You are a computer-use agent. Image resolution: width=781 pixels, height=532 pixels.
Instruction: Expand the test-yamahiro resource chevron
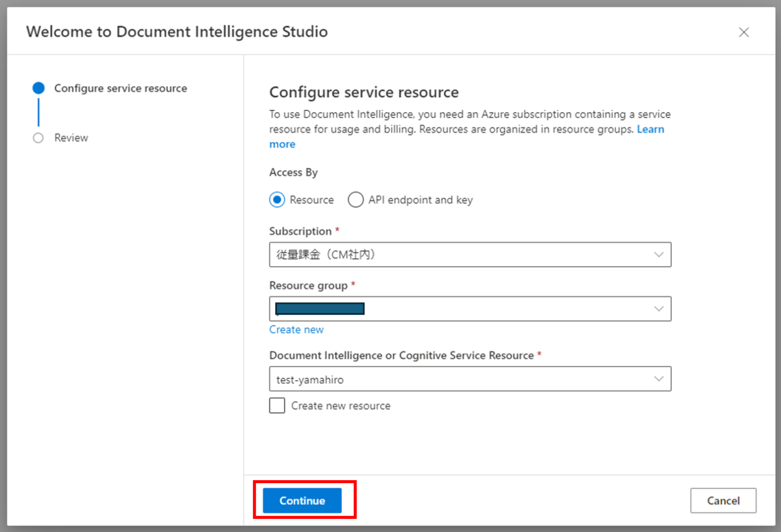(659, 379)
